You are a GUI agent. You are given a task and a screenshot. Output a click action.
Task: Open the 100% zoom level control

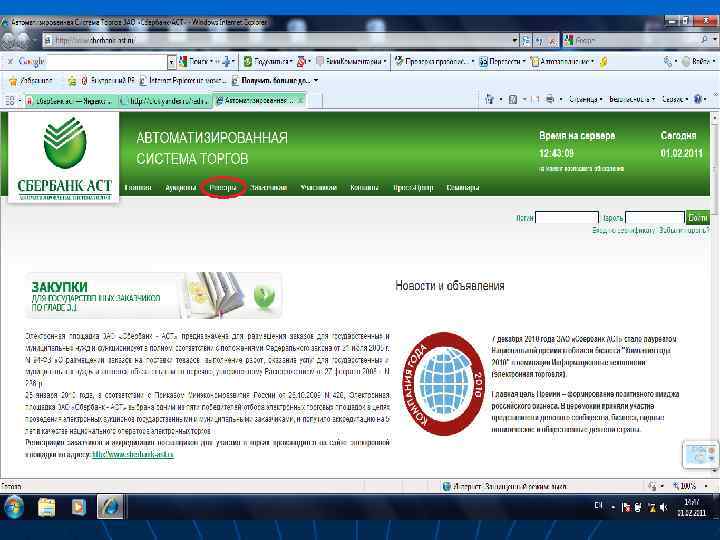[690, 486]
